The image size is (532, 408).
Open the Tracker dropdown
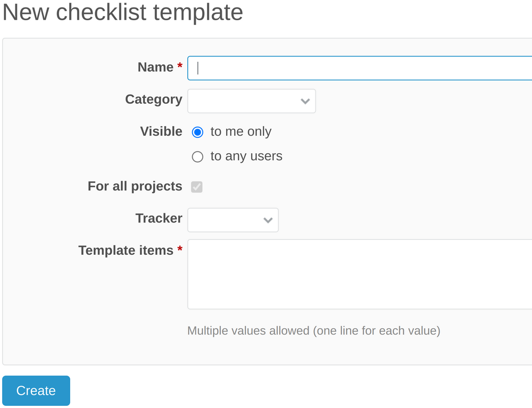pos(232,220)
